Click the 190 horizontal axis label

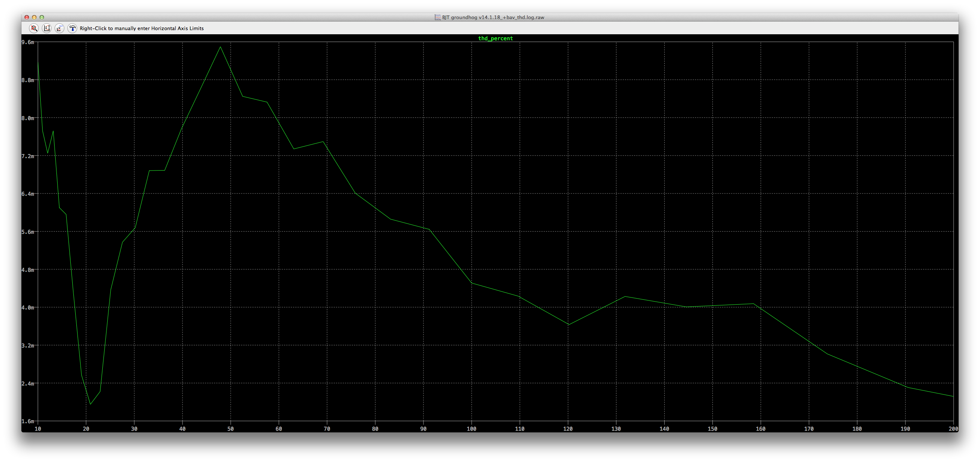coord(905,429)
